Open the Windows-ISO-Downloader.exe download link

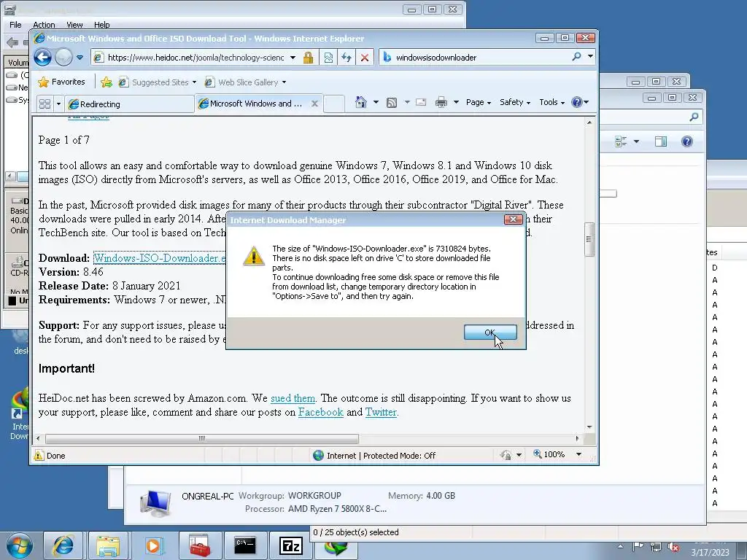pos(160,258)
